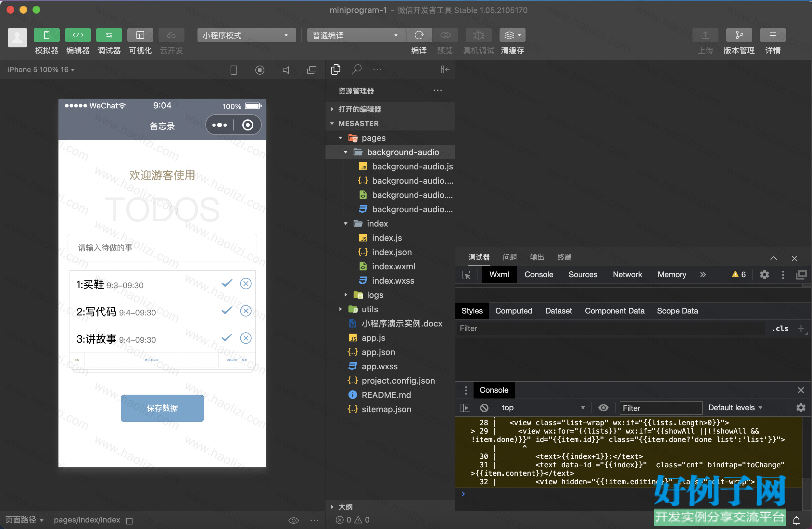Open 版本管理 version control

(739, 35)
